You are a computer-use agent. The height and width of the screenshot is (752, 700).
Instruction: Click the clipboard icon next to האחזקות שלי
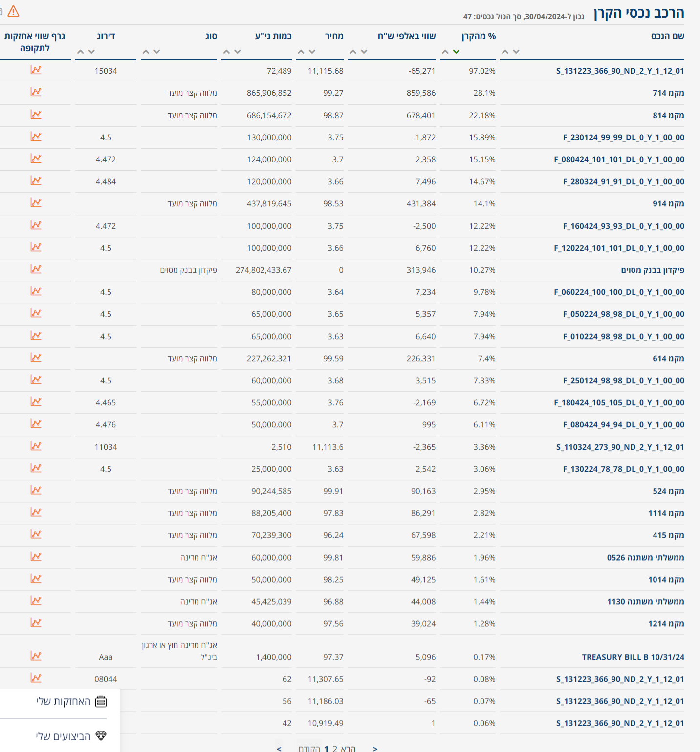click(101, 701)
